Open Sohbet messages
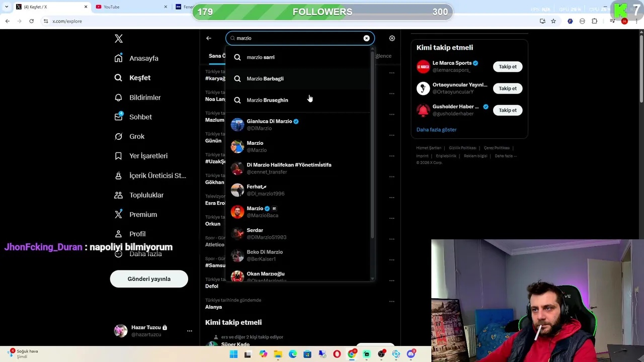 tap(133, 117)
